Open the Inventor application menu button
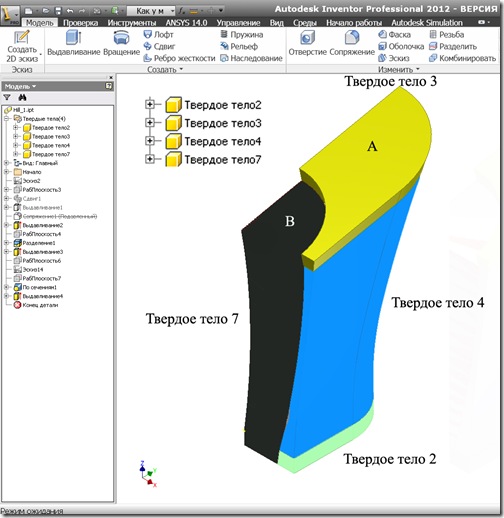 (10, 15)
